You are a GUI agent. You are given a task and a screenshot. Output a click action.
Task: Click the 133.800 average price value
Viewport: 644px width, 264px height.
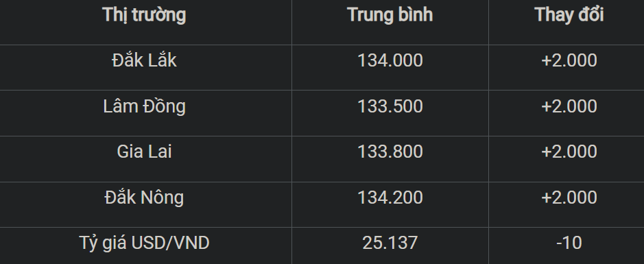(x=390, y=152)
